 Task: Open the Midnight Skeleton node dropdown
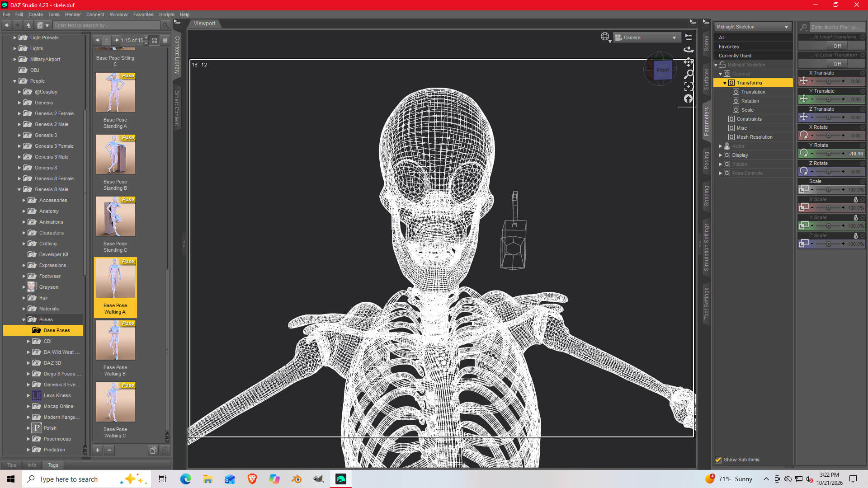click(x=753, y=27)
